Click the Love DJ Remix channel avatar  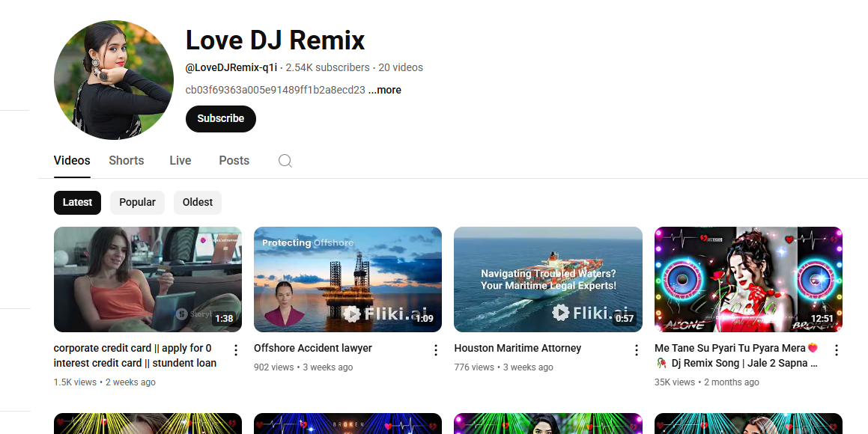(x=114, y=80)
